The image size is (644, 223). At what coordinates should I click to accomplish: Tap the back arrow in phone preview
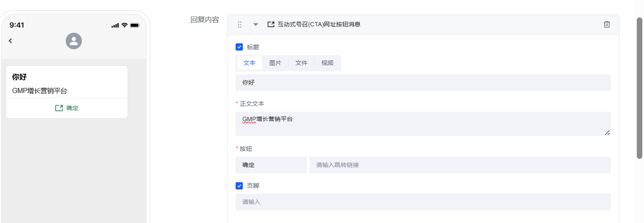tap(11, 41)
